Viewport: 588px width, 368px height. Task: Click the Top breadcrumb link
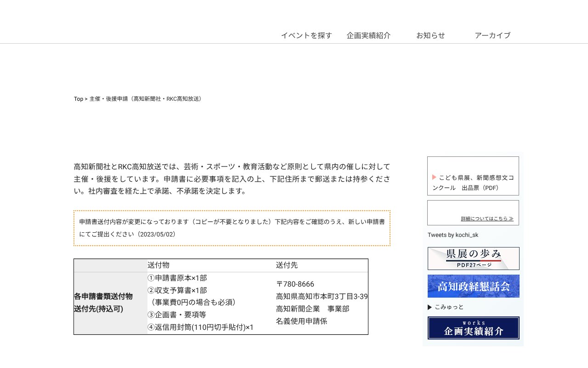pos(77,99)
